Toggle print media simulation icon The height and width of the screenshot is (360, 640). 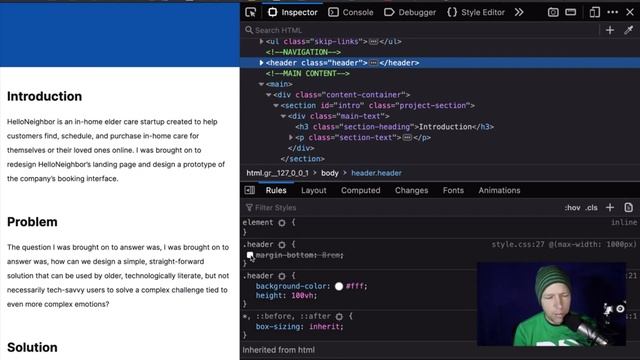[629, 208]
